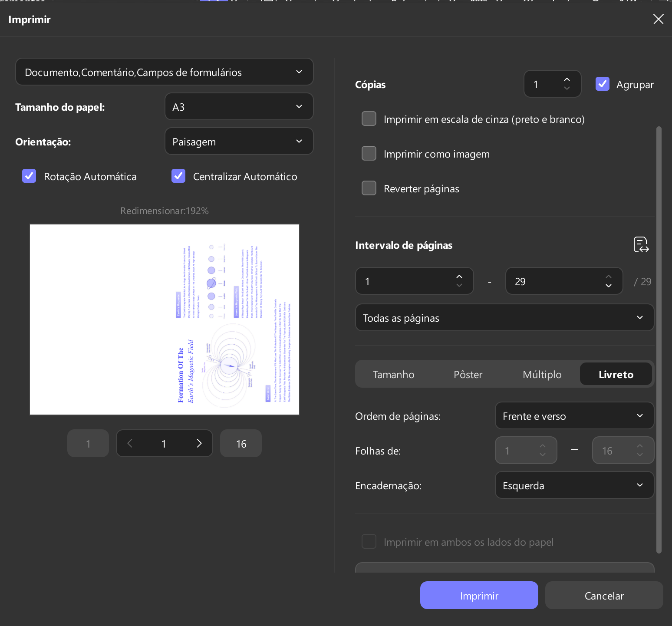
Task: Expand the Todas as páginas dropdown
Action: point(505,317)
